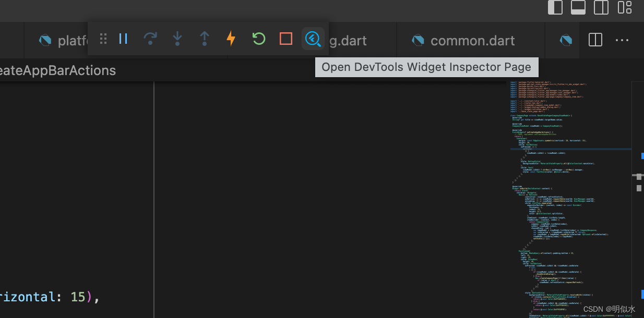Toggle the bottom panel visibility
This screenshot has height=318, width=644.
pos(578,8)
